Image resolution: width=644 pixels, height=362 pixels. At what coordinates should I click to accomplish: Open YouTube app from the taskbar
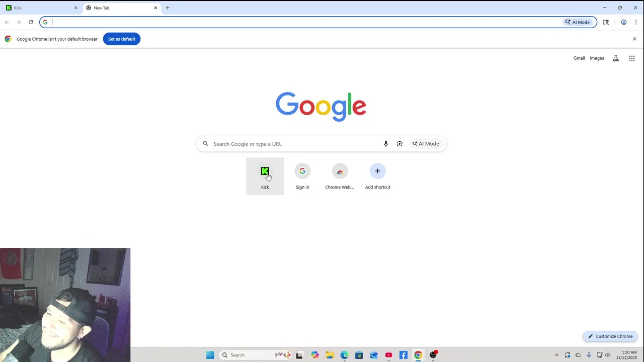coord(388,355)
